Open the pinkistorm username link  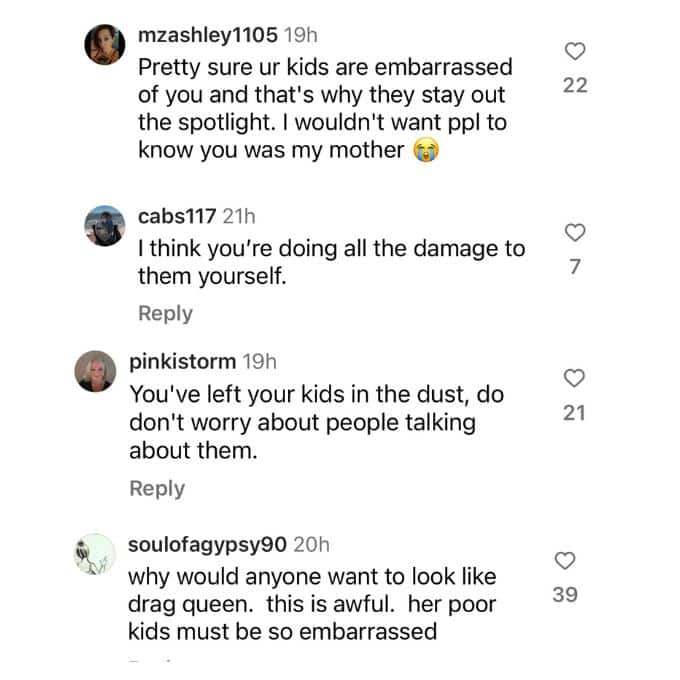tap(183, 361)
